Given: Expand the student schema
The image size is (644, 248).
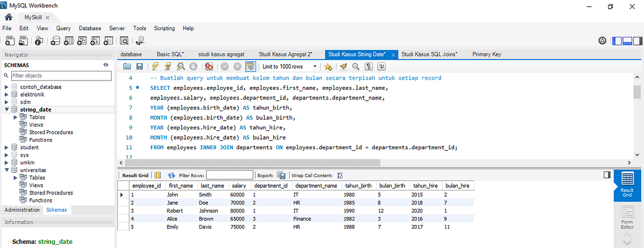Looking at the screenshot, I should [7, 147].
